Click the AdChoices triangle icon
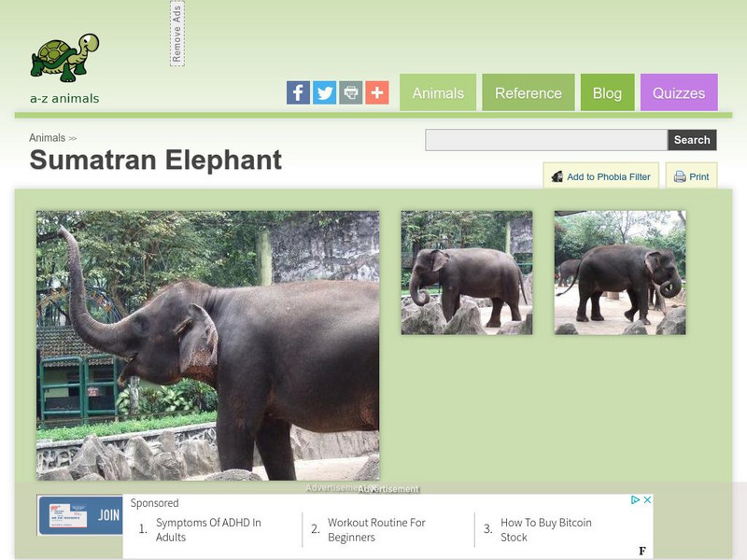747x560 pixels. click(635, 499)
